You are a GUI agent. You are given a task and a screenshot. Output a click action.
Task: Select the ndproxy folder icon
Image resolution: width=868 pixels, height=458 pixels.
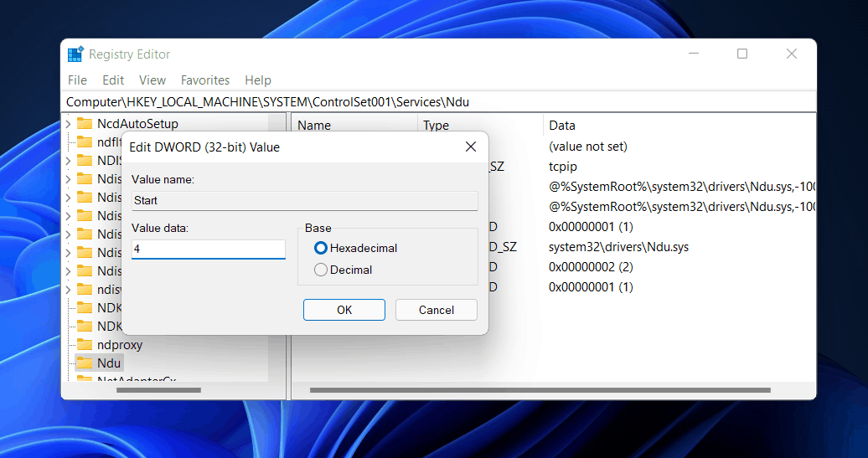[85, 345]
